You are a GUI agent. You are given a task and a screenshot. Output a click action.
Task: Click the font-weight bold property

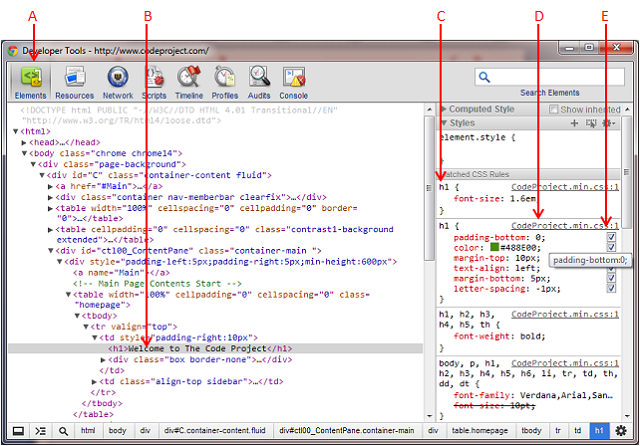pyautogui.click(x=500, y=336)
